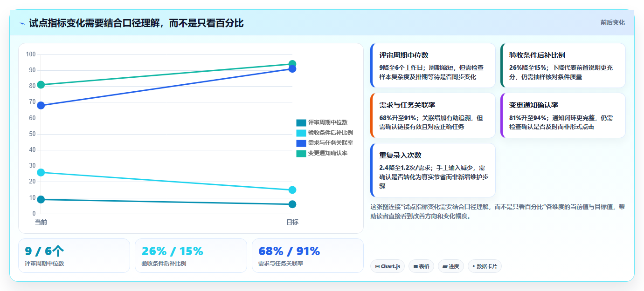
Task: Click the 数据卡片 chip
Action: (x=485, y=266)
